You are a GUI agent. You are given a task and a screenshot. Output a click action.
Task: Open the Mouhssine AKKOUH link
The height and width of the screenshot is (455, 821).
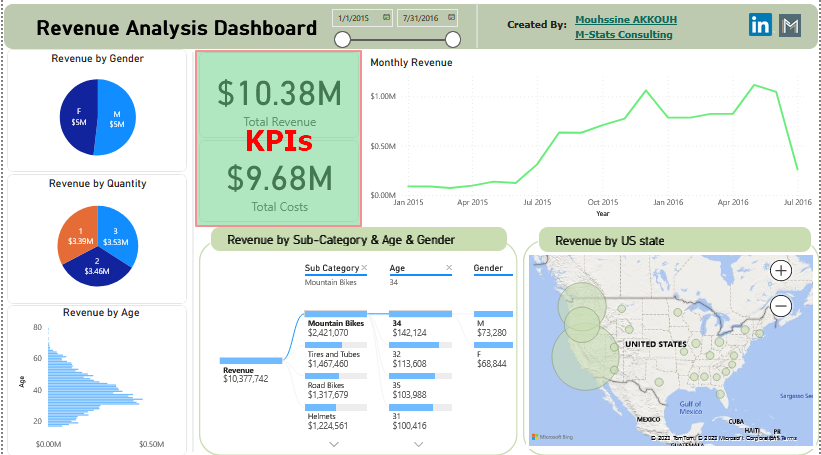(625, 20)
